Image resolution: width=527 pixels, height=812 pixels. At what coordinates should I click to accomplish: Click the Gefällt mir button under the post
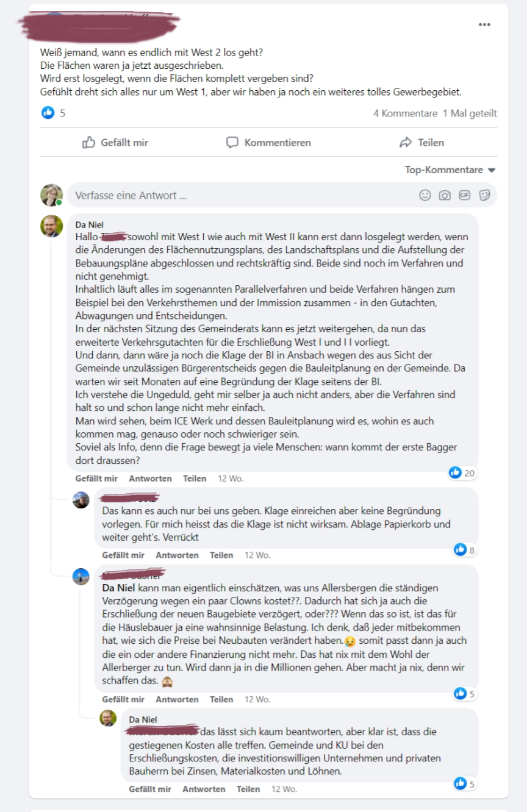click(x=115, y=143)
